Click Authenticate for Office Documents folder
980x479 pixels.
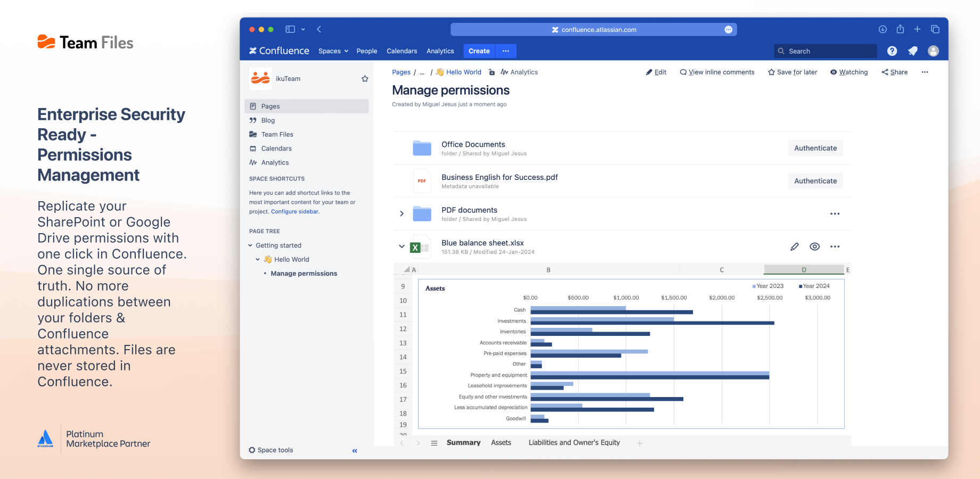pos(815,148)
